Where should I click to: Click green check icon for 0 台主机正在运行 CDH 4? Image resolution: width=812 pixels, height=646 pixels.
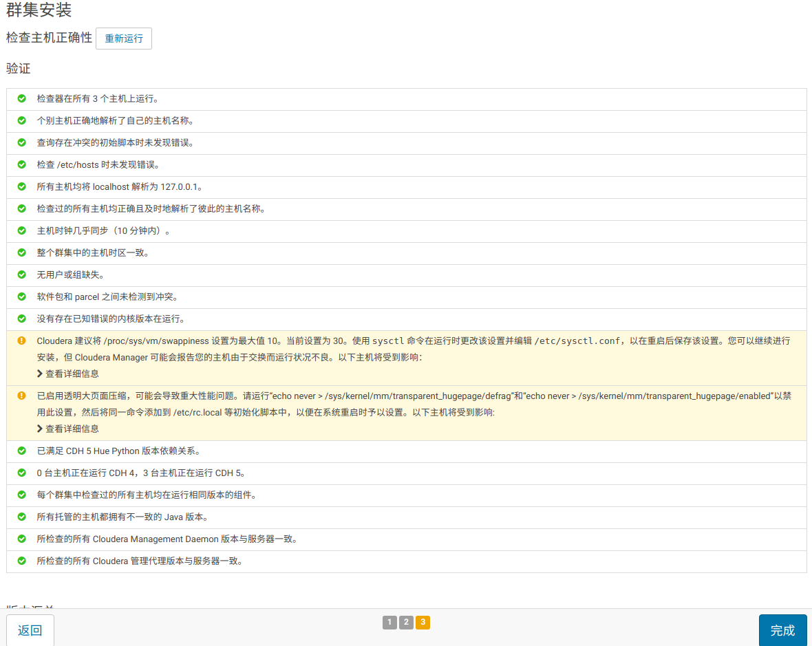[22, 473]
